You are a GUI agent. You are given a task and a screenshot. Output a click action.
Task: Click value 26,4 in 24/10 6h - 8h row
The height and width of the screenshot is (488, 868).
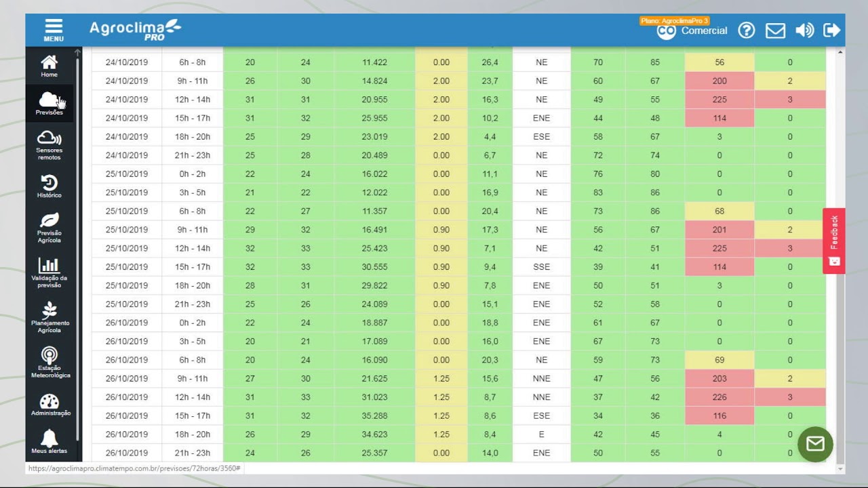(490, 62)
